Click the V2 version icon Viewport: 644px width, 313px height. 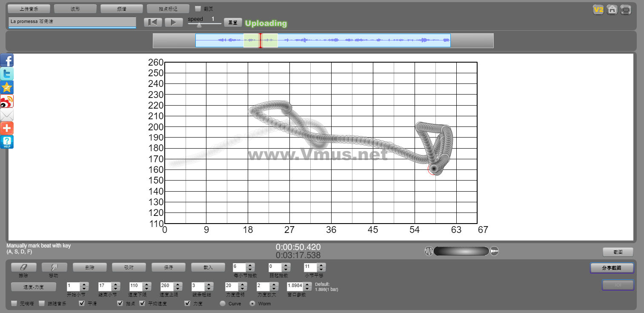598,10
